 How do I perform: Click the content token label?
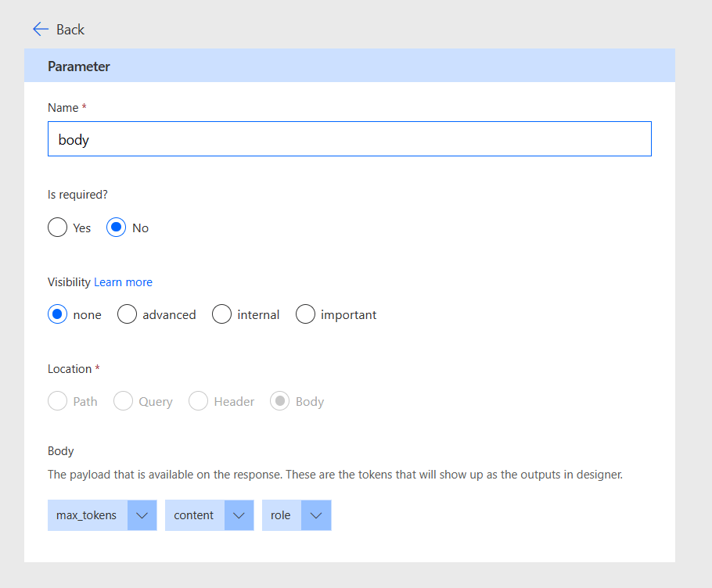click(194, 515)
